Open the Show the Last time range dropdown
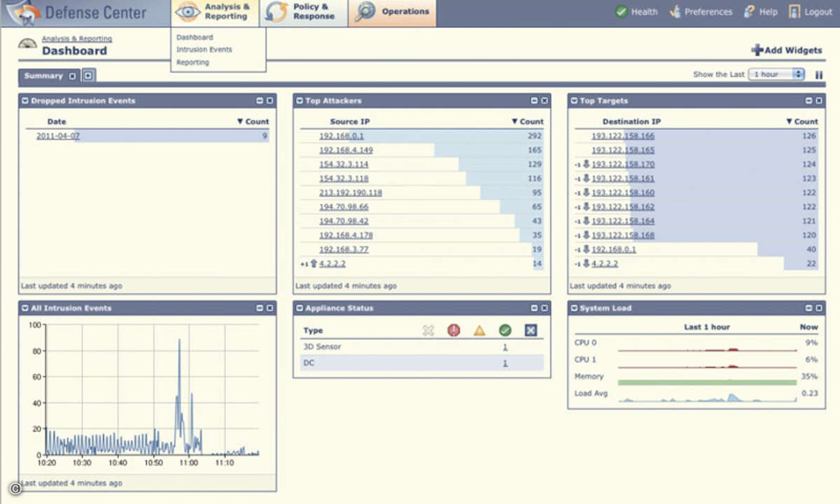The height and width of the screenshot is (504, 840). [x=776, y=74]
